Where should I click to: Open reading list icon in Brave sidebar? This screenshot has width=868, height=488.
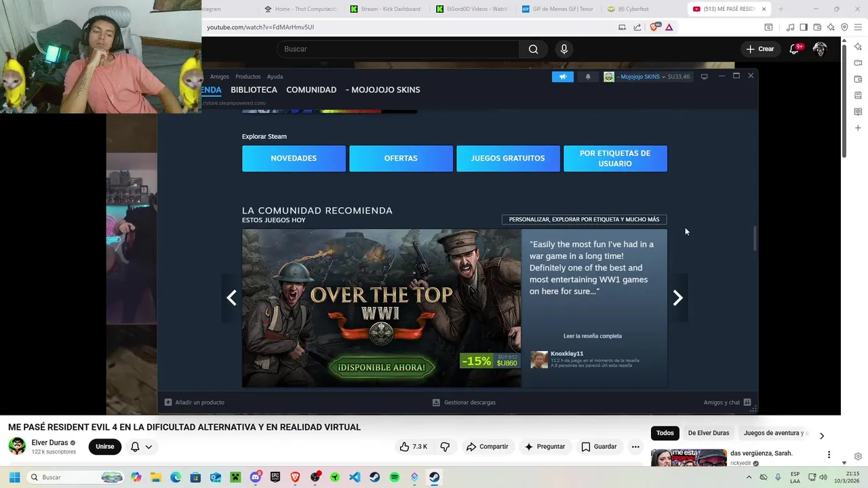pyautogui.click(x=858, y=112)
